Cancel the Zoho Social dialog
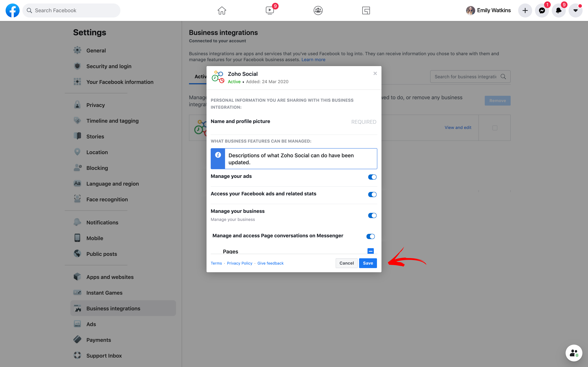The width and height of the screenshot is (588, 367). [x=346, y=263]
